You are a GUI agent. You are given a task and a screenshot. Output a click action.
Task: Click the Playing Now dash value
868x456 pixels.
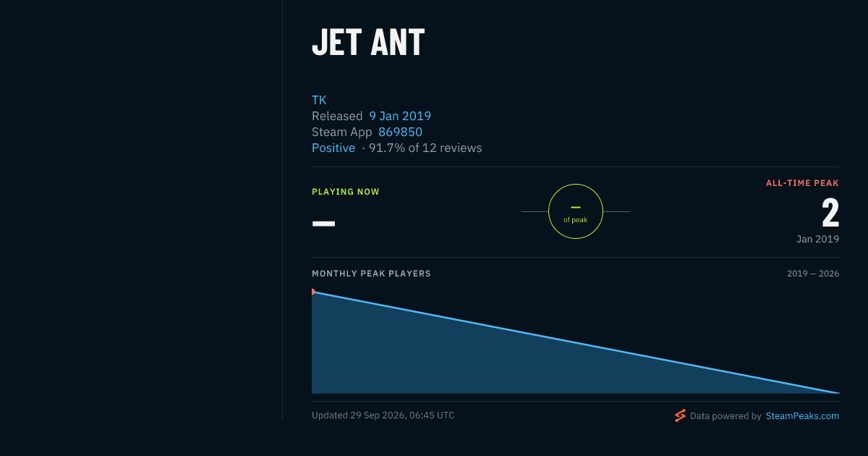tap(323, 223)
